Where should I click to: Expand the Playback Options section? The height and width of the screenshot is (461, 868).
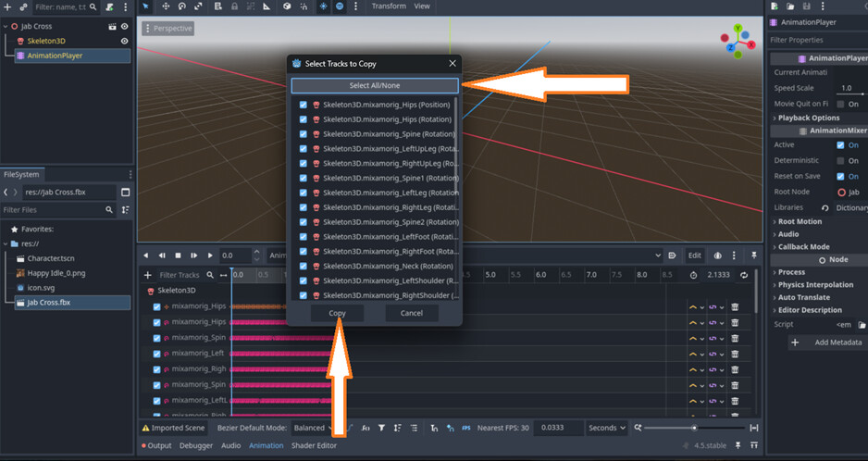point(809,118)
